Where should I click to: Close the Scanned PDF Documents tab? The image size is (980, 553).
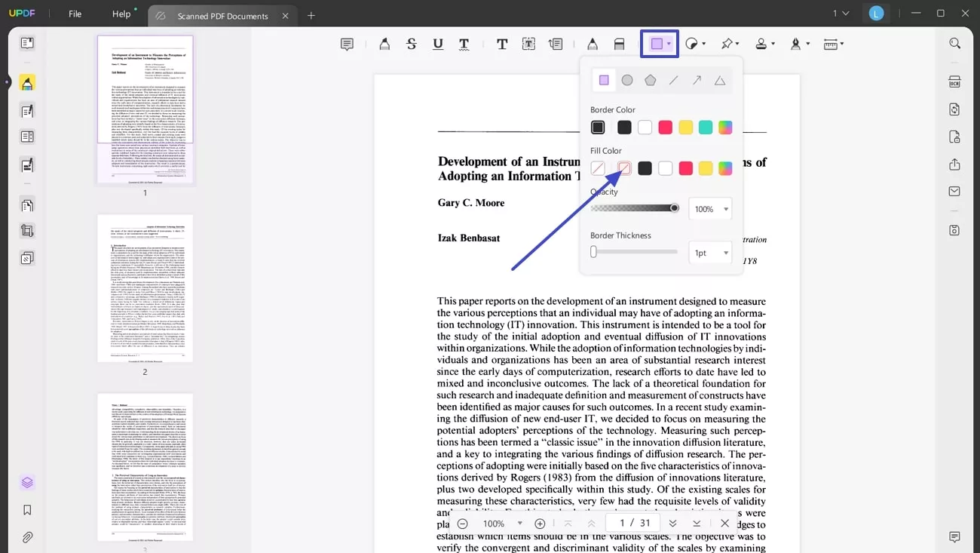tap(285, 16)
